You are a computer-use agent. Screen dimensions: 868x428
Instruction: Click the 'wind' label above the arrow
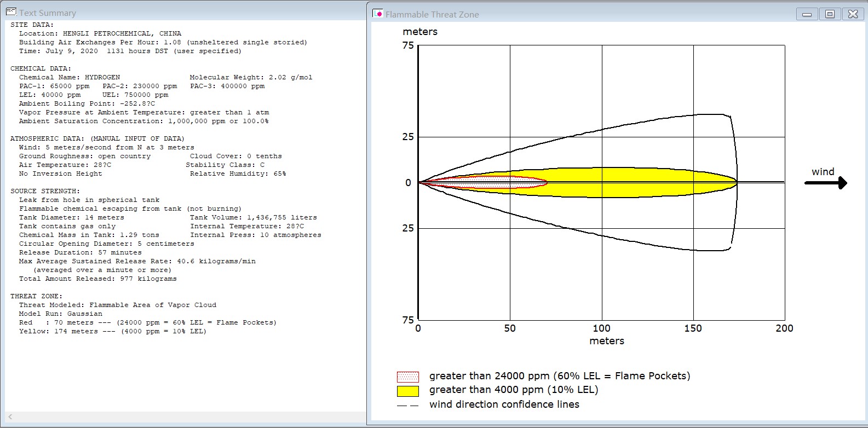click(x=823, y=172)
